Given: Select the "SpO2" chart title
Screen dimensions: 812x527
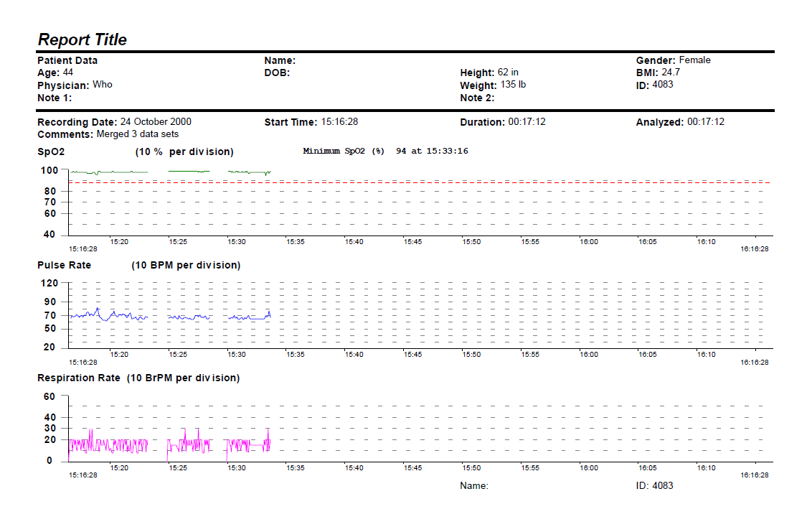Looking at the screenshot, I should click(51, 151).
